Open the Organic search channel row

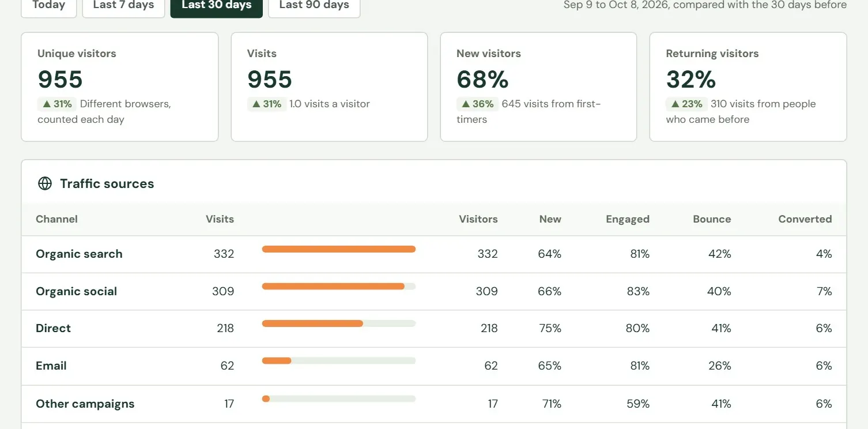click(x=434, y=254)
